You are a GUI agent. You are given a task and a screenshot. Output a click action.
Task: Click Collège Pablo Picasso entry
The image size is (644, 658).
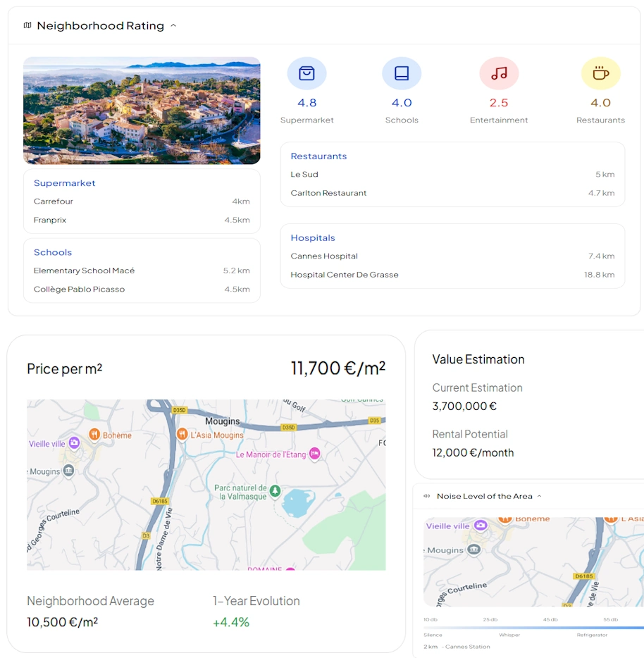click(x=142, y=289)
